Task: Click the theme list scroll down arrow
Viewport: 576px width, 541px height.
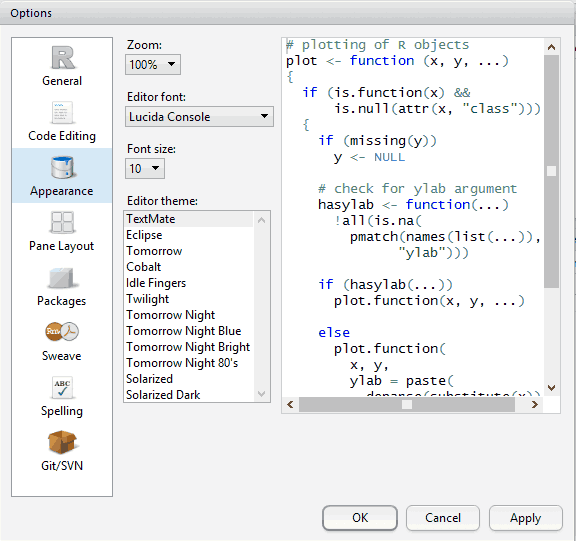Action: pyautogui.click(x=262, y=394)
